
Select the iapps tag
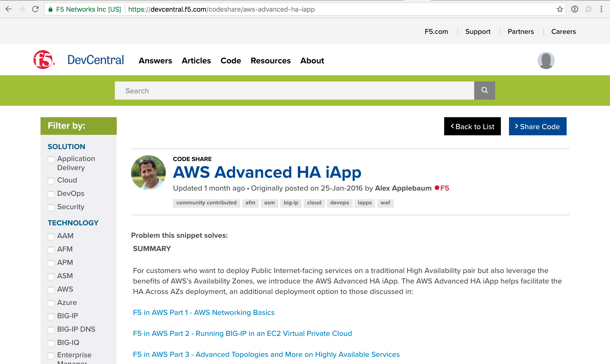(365, 203)
